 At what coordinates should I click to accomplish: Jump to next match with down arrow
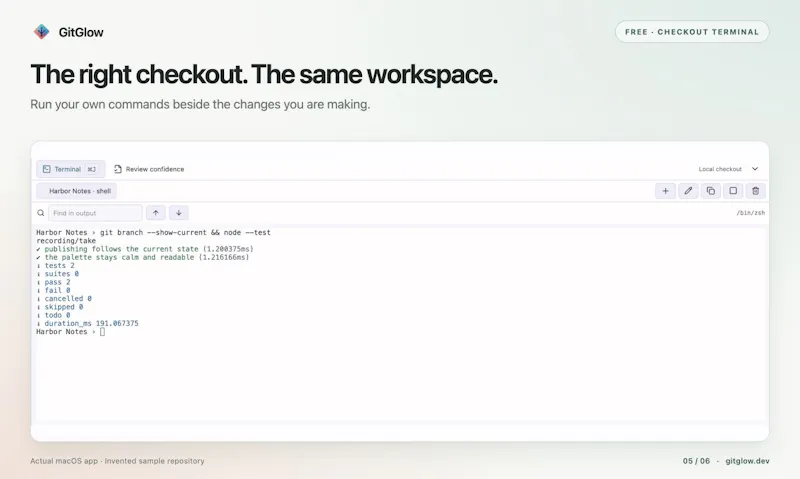click(179, 213)
